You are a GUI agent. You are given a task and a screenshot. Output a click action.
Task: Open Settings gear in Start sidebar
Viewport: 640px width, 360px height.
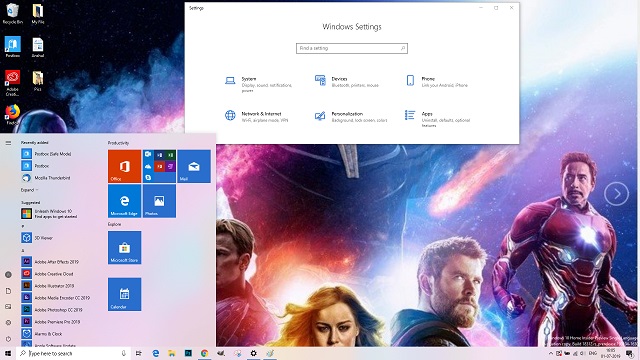coord(8,322)
